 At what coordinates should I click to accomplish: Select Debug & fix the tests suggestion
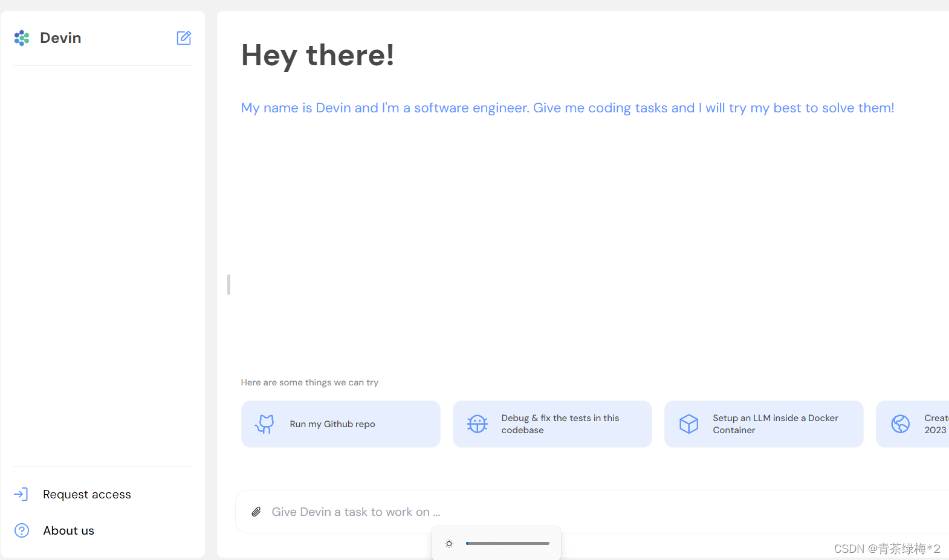[x=552, y=424]
